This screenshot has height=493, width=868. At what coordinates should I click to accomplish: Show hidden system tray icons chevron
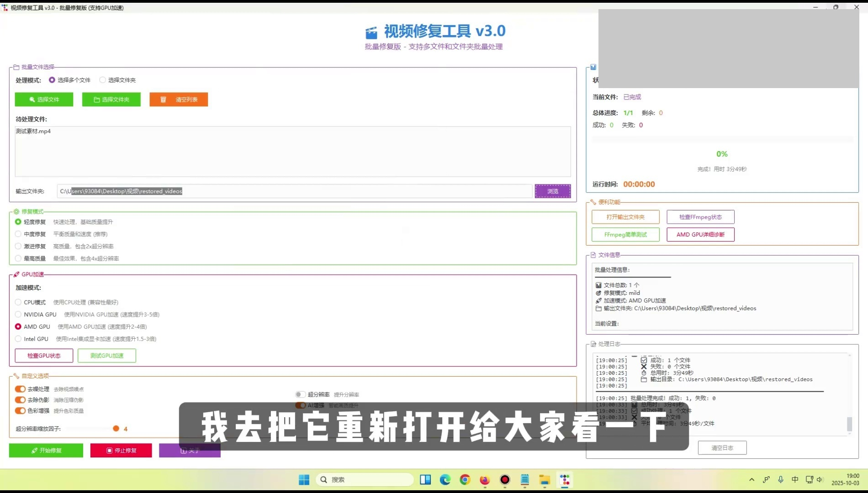coord(752,480)
